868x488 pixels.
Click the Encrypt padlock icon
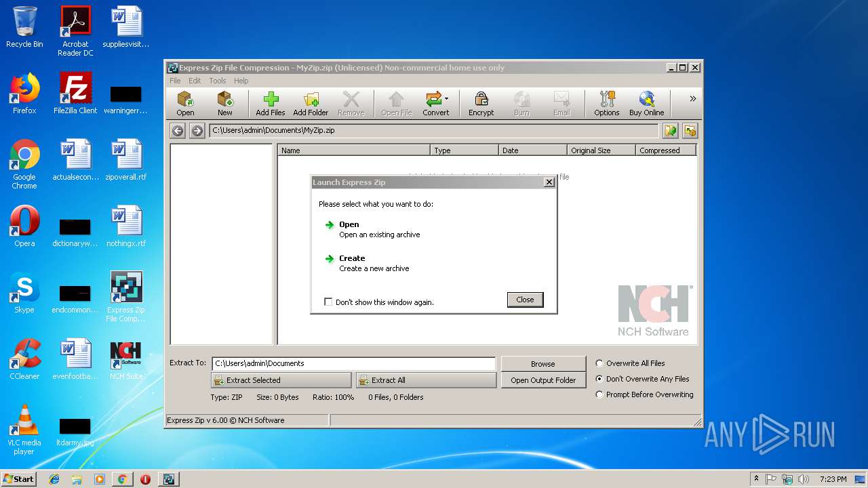coord(481,104)
